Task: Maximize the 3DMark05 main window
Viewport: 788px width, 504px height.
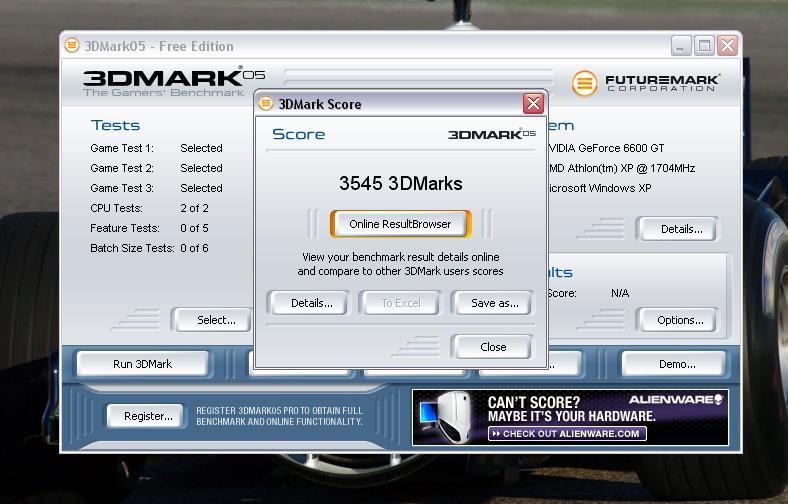Action: [704, 46]
